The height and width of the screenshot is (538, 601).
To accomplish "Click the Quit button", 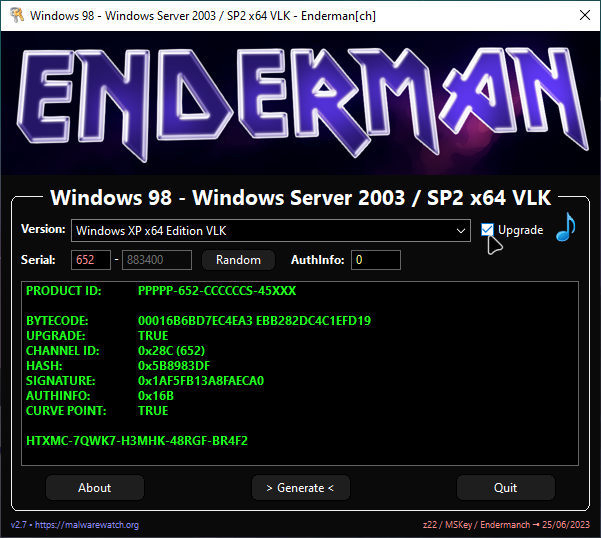I will (x=506, y=487).
